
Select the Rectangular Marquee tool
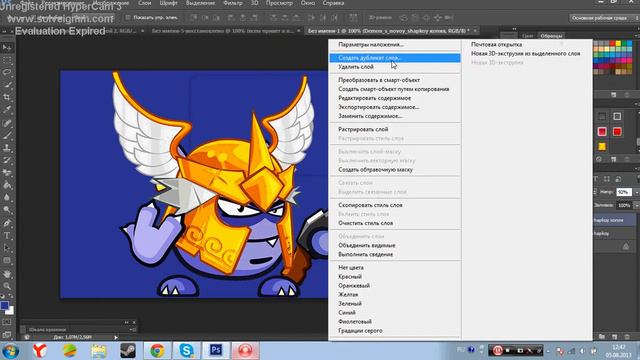point(7,60)
